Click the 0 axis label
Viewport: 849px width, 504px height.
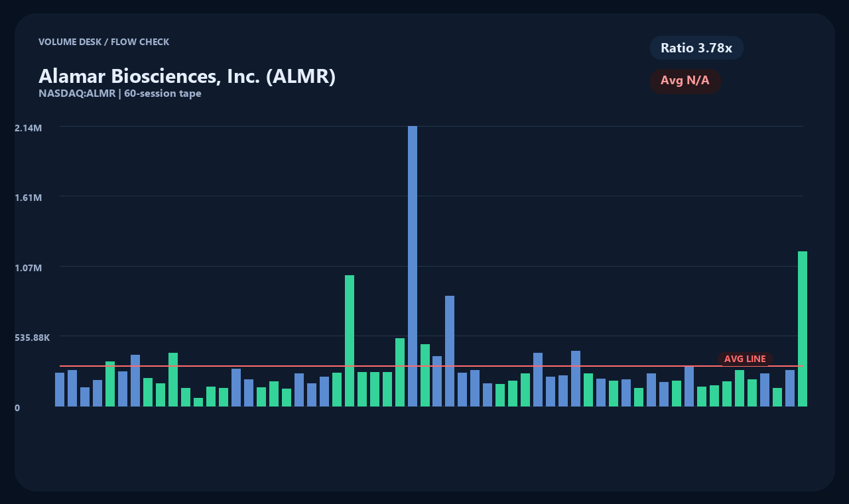(x=17, y=408)
